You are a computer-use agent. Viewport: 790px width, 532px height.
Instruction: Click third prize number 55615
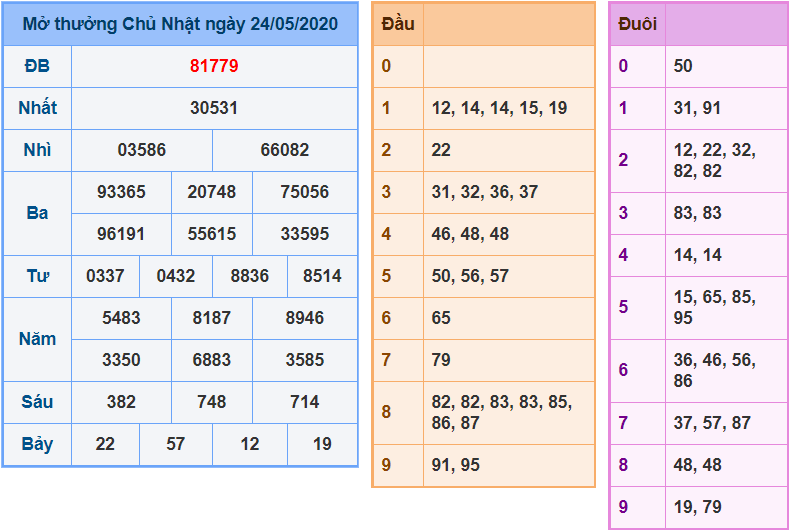[x=212, y=234]
